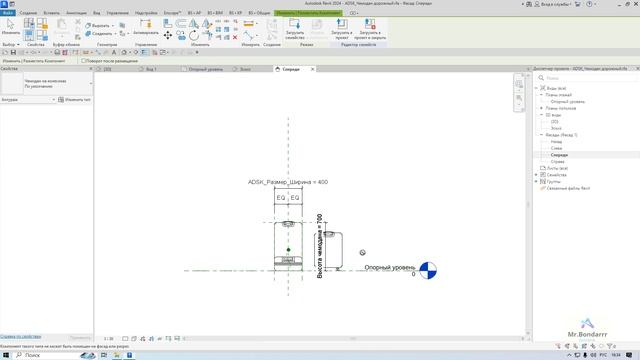
Task: Toggle 'Поворот после размещения' checkbox
Action: click(x=83, y=61)
